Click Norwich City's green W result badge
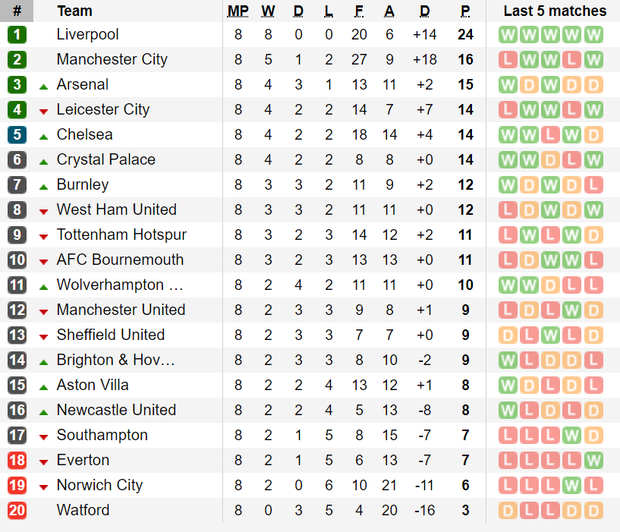This screenshot has height=532, width=620. 572,485
